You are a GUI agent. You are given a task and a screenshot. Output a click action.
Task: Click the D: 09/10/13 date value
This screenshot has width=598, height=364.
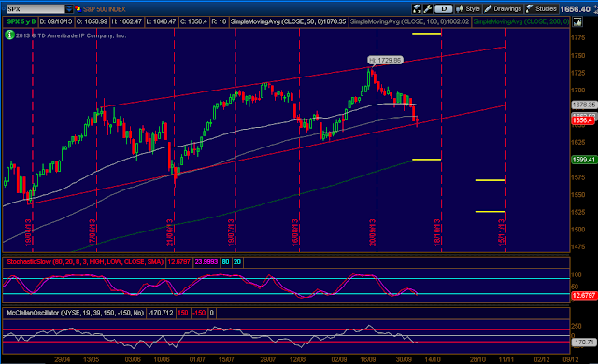(x=56, y=21)
